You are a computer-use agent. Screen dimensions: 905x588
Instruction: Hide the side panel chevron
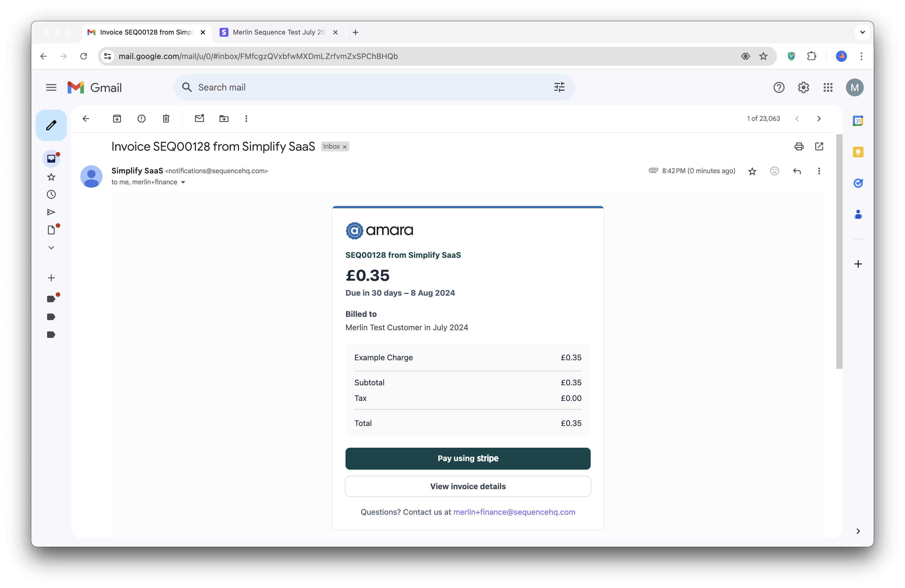tap(858, 531)
